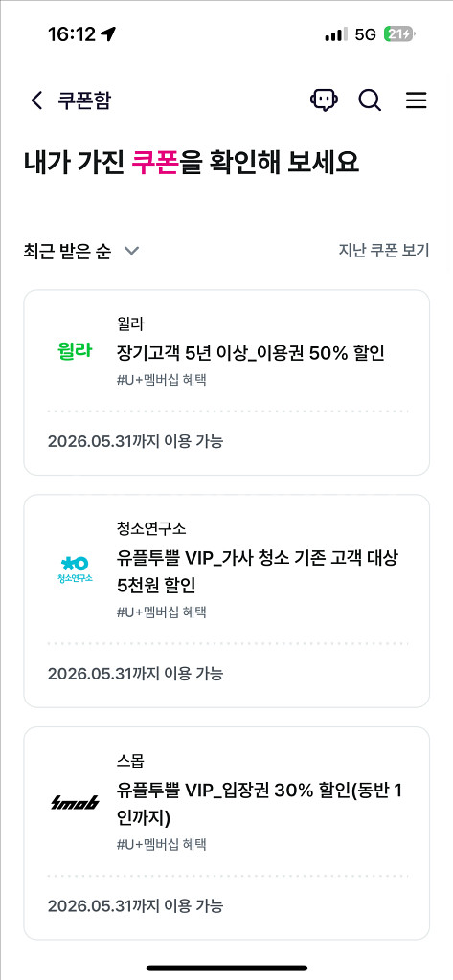The height and width of the screenshot is (980, 453).
Task: Tap the chevron beside 최근 받은 순
Action: (131, 252)
